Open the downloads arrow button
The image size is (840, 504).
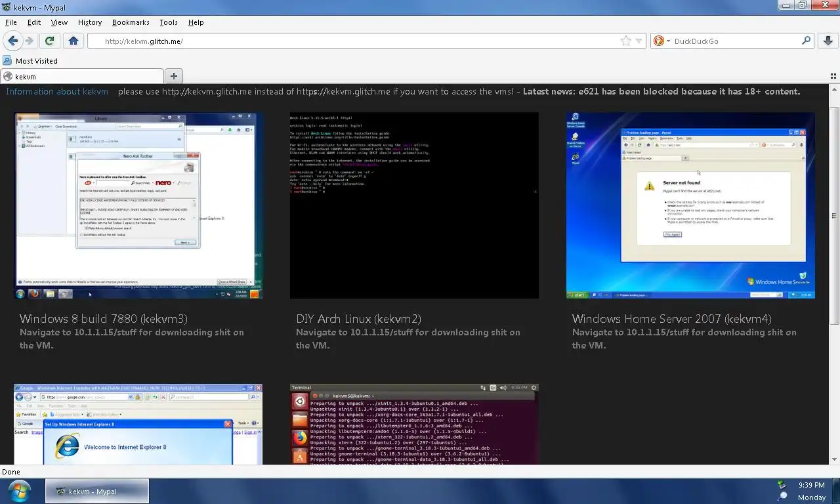click(829, 41)
